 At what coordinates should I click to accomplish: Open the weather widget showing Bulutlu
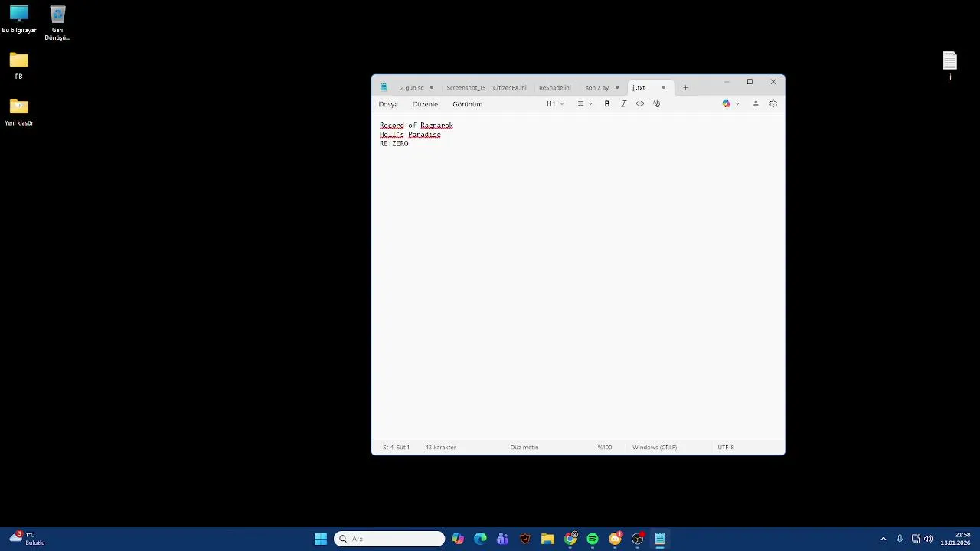[x=28, y=539]
